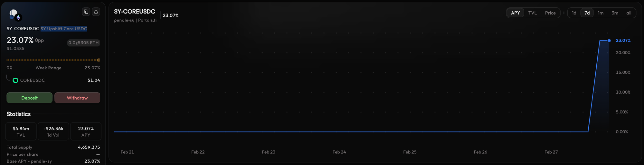This screenshot has width=644, height=165.
Task: Click the 23.07% chart endpoint marker
Action: click(x=609, y=41)
